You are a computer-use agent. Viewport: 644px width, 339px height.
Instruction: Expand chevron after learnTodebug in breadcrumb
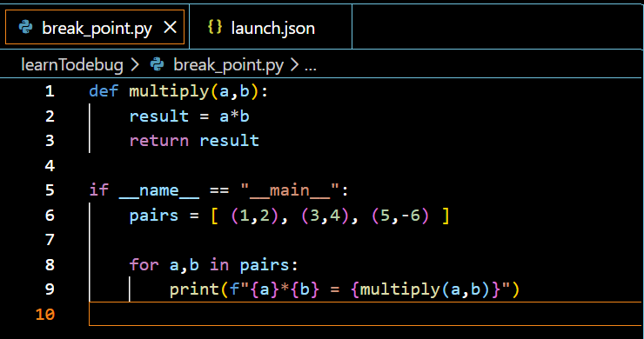(x=135, y=65)
